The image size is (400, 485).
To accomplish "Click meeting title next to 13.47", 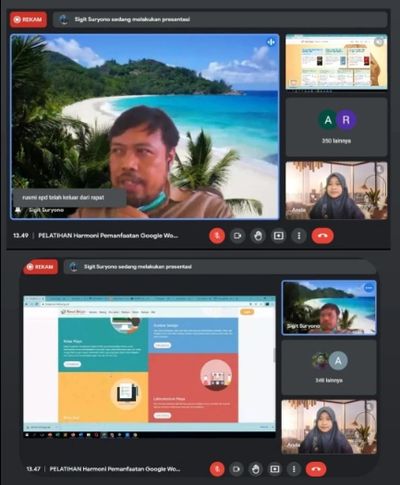I will (115, 469).
